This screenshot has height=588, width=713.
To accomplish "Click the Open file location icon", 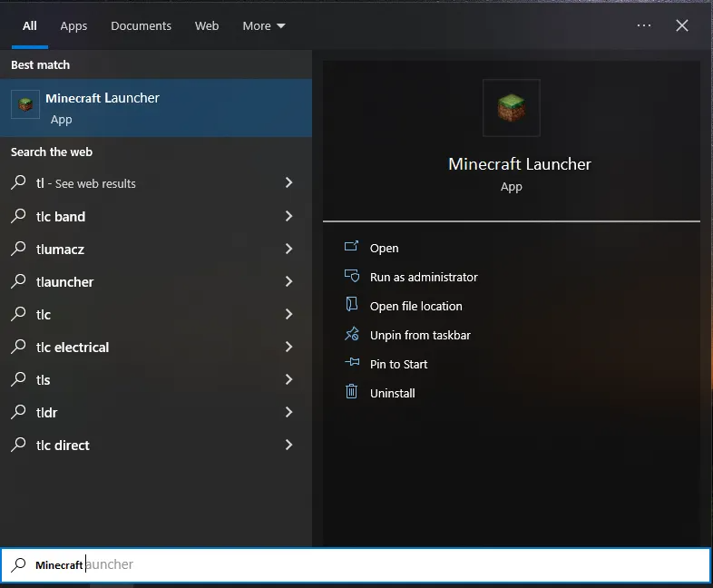I will pos(352,306).
